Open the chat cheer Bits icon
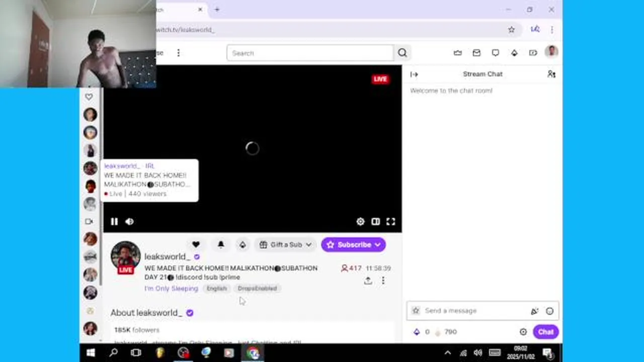The image size is (644, 362). tap(534, 311)
